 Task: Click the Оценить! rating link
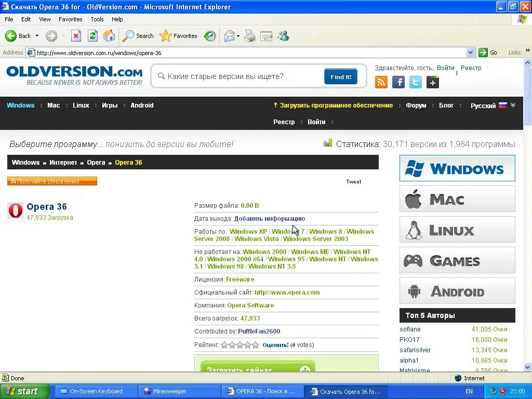pyautogui.click(x=275, y=345)
